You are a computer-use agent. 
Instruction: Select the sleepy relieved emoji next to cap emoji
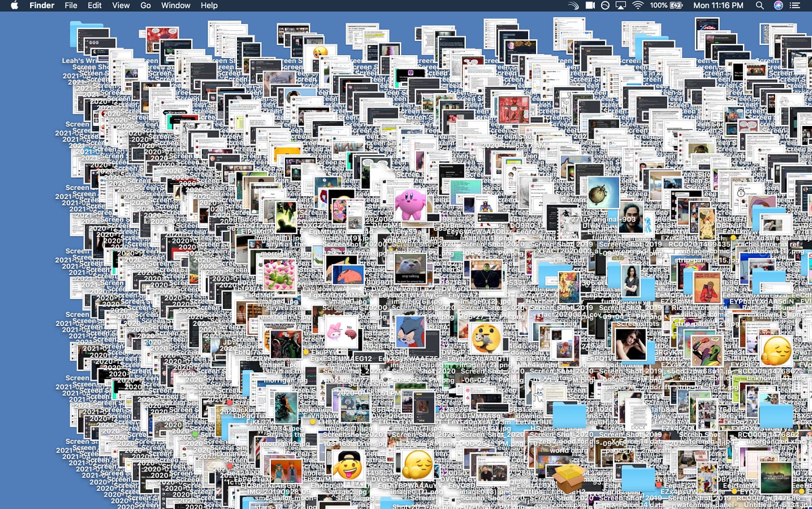pos(418,465)
